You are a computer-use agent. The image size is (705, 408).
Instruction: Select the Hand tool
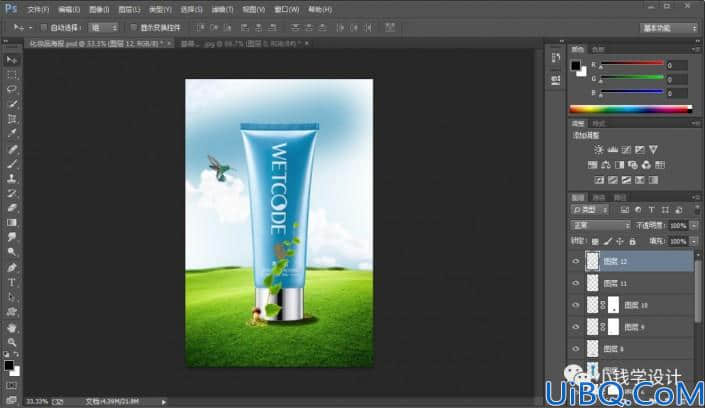12,327
